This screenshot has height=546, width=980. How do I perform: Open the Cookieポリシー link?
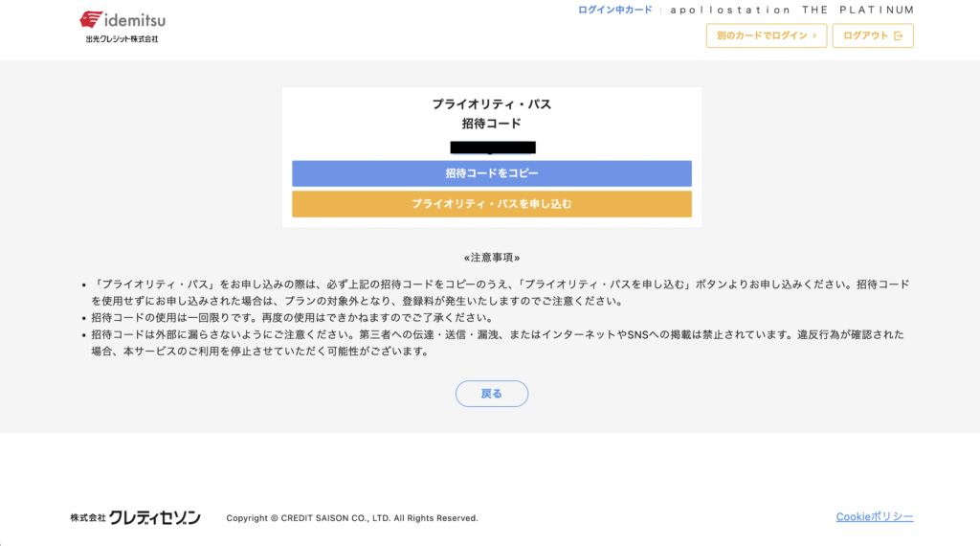click(875, 516)
